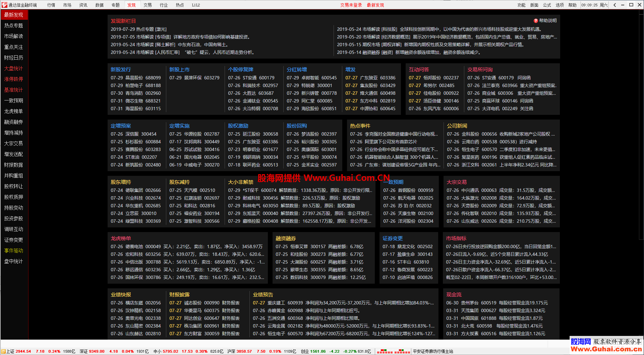Select 财经日历 in the sidebar

click(x=14, y=58)
